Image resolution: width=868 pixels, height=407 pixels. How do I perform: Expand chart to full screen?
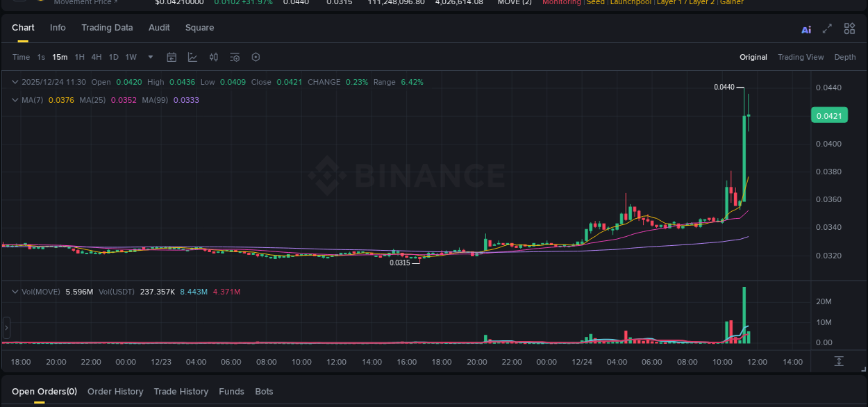(827, 28)
